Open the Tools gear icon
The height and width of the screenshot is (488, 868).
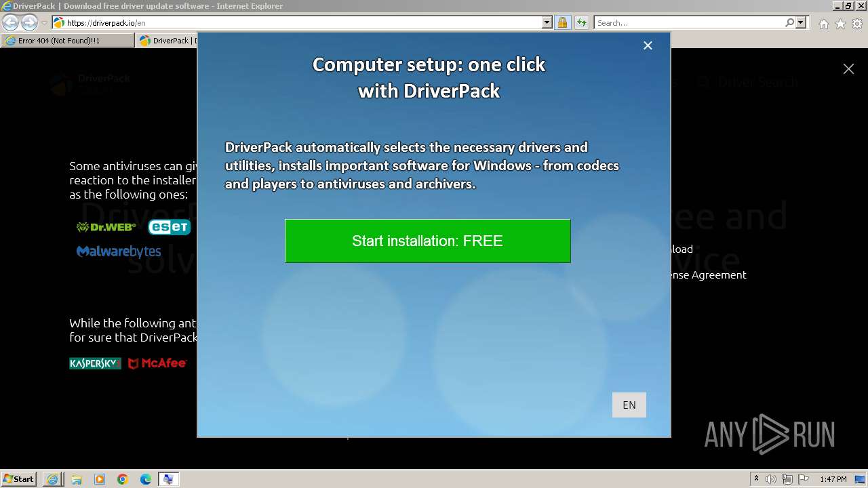[857, 24]
